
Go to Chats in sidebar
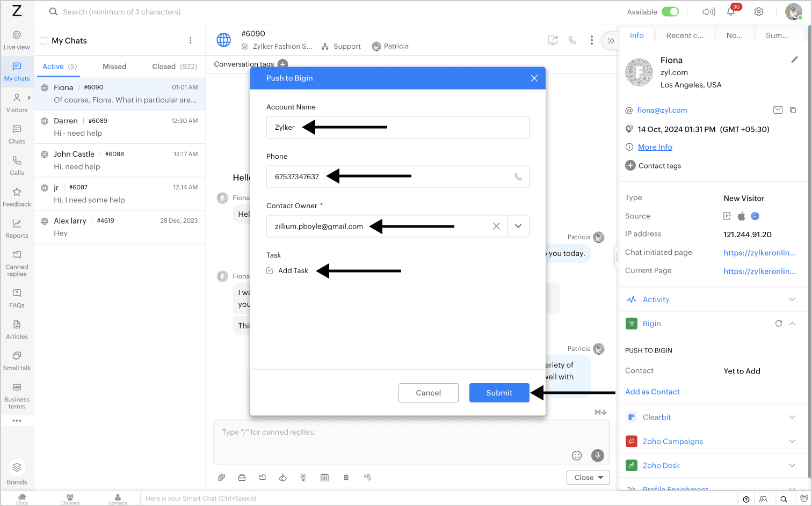[17, 135]
